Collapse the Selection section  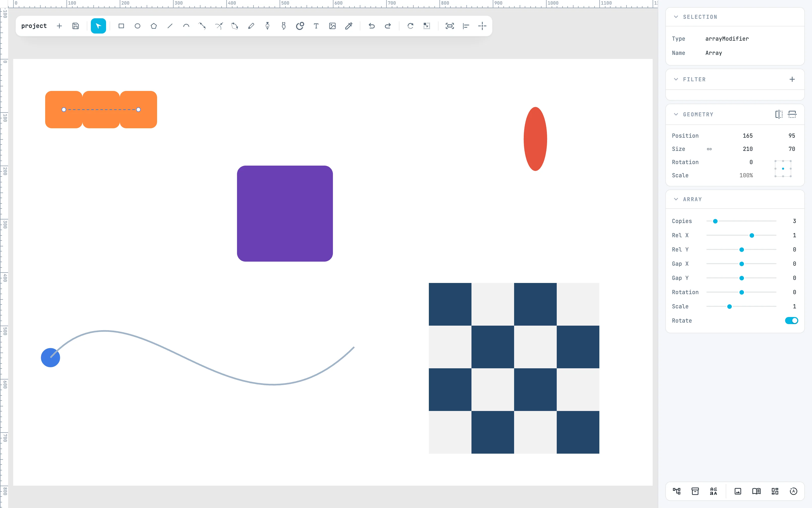[x=676, y=17]
